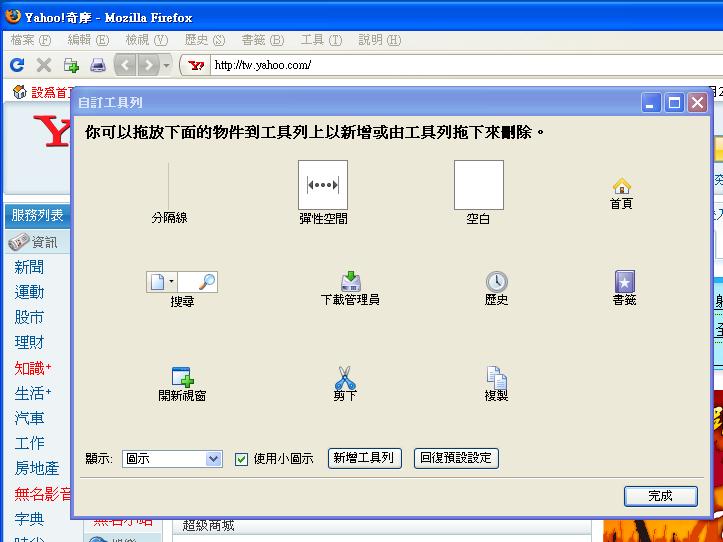
Task: Click the 設為首頁 home icon on Yahoo page
Action: pos(19,92)
